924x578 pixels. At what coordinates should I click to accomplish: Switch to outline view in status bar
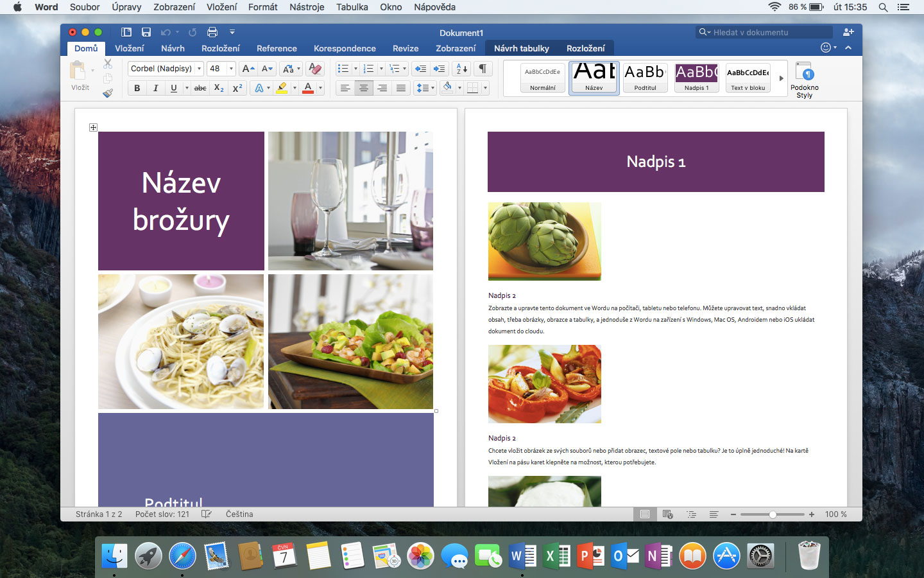pyautogui.click(x=691, y=514)
